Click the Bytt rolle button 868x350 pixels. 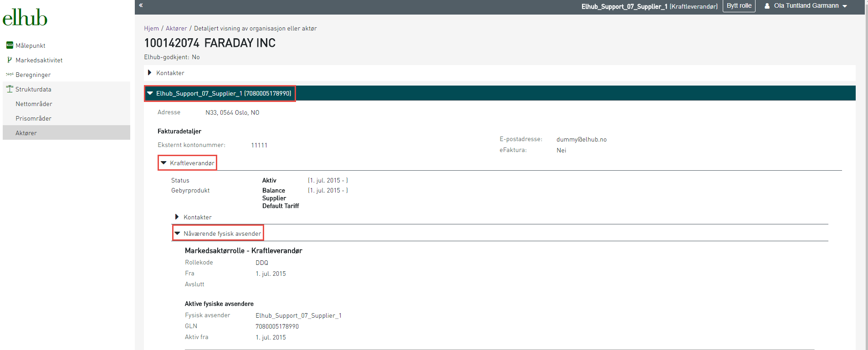pyautogui.click(x=739, y=6)
